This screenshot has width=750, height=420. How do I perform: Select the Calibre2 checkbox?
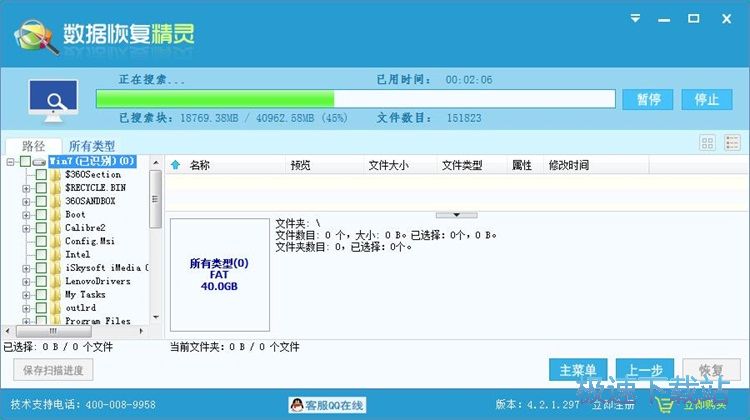(x=41, y=228)
